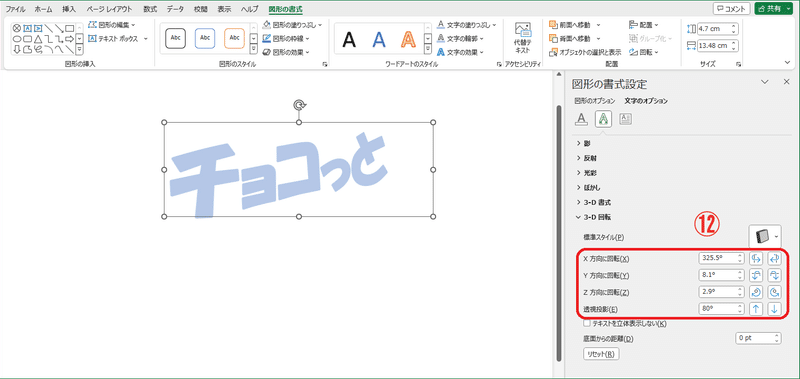Image resolution: width=800 pixels, height=379 pixels.
Task: Open the Textbox options pane icon
Action: [626, 119]
